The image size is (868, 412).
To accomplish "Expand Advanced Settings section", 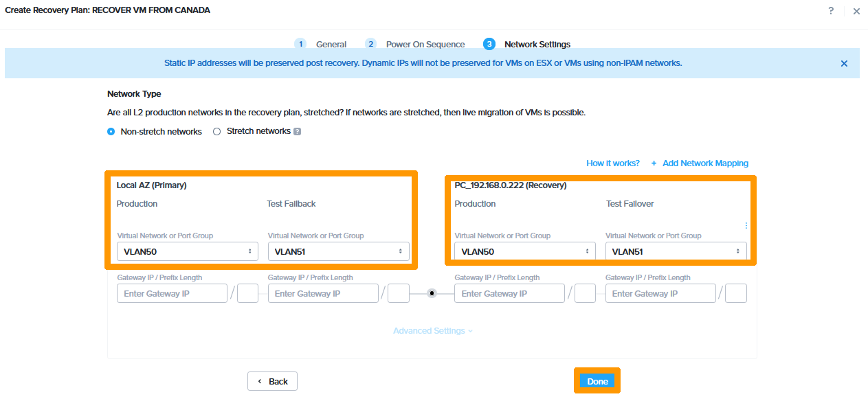I will (x=432, y=331).
